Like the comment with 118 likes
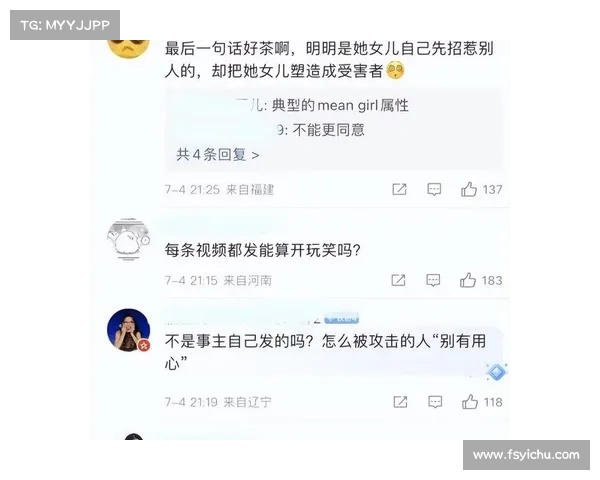600x480 pixels. coord(470,402)
